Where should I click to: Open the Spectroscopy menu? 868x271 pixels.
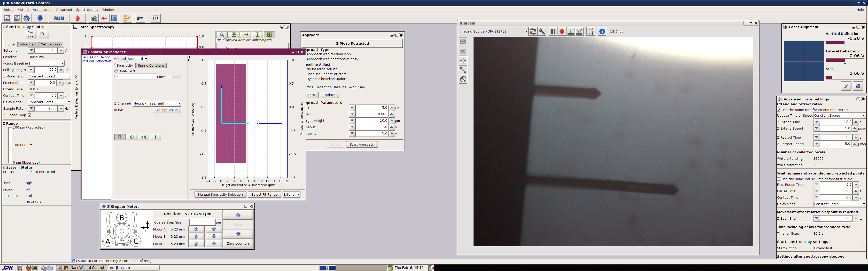pyautogui.click(x=87, y=10)
